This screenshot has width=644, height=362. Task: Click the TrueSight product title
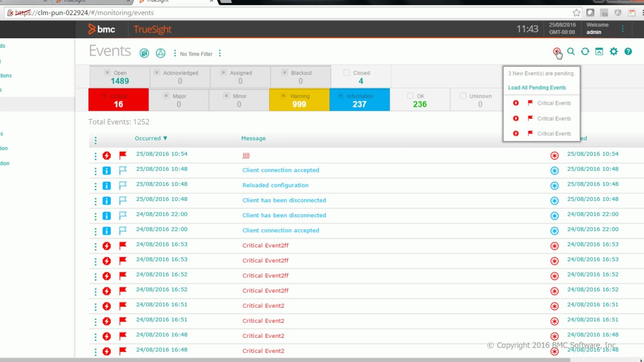click(152, 30)
